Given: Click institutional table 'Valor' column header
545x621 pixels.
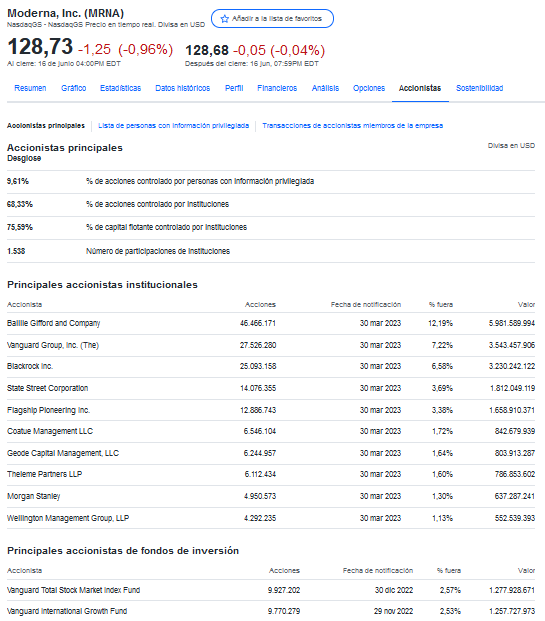Looking at the screenshot, I should (x=526, y=305).
